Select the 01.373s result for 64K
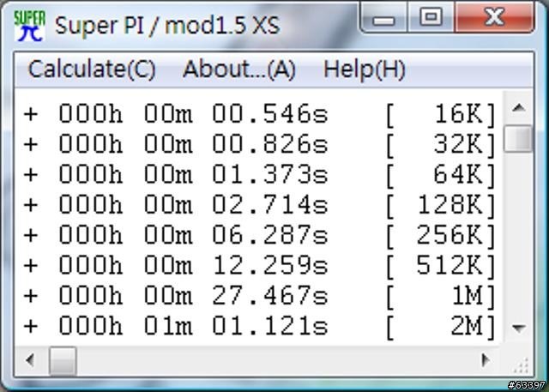The image size is (549, 392). (x=259, y=175)
